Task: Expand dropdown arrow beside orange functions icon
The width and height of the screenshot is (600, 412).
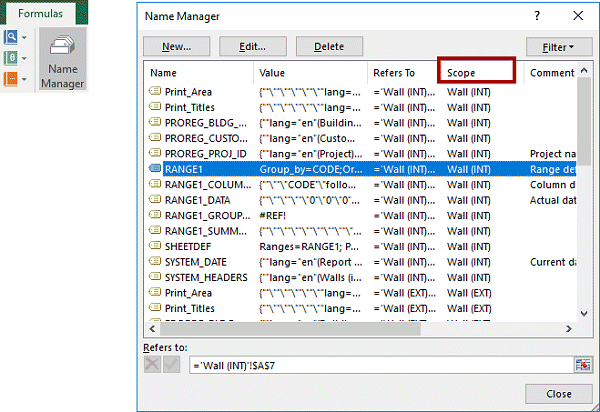Action: (23, 80)
